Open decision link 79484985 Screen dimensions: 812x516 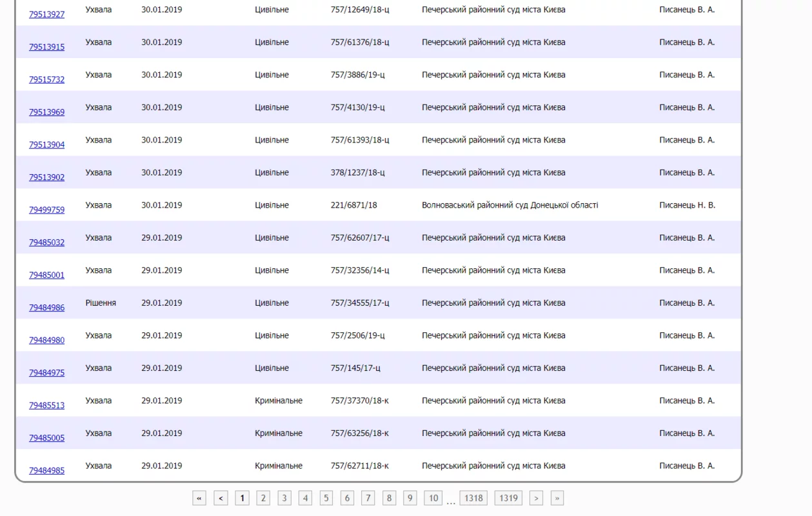46,470
